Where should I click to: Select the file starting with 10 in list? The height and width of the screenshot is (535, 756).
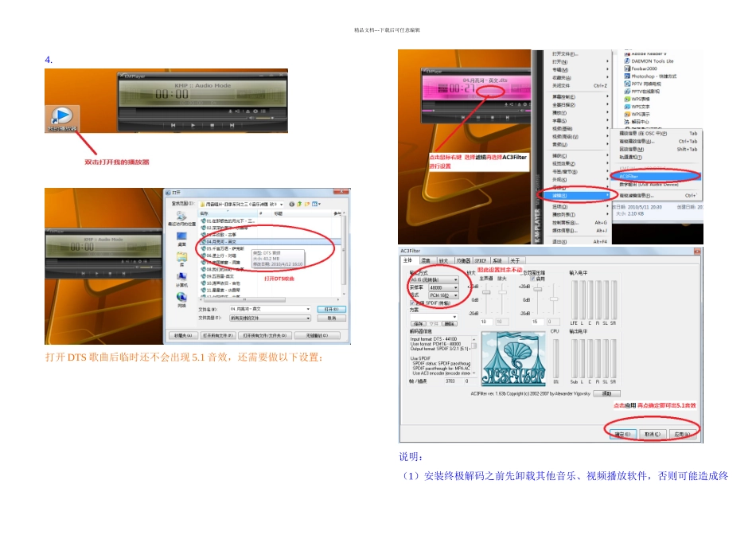(x=220, y=283)
